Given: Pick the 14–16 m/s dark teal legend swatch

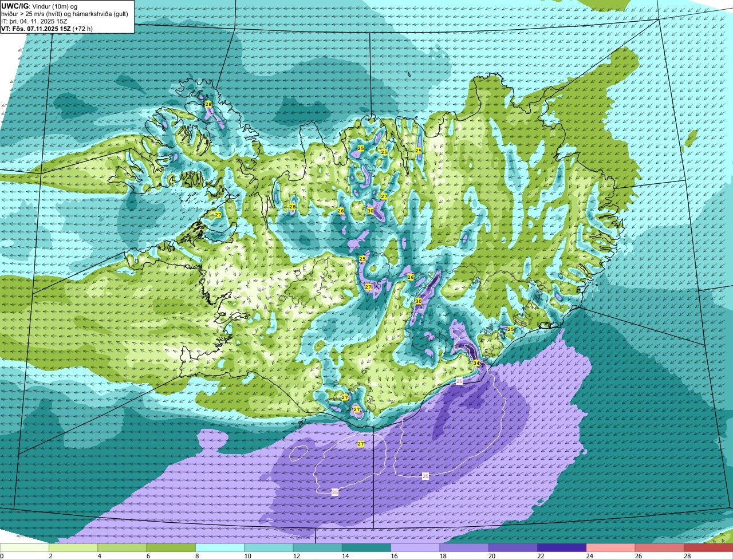Looking at the screenshot, I should click(x=366, y=548).
